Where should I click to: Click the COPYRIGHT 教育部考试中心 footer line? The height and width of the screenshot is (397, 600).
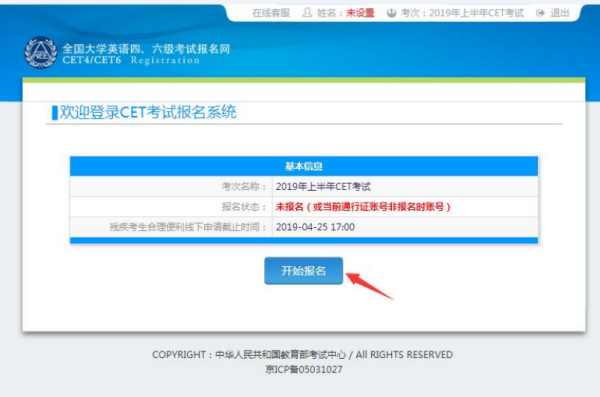click(x=302, y=355)
